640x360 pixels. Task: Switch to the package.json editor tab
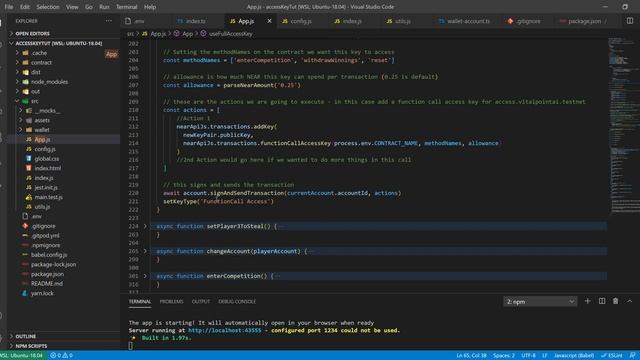[584, 21]
